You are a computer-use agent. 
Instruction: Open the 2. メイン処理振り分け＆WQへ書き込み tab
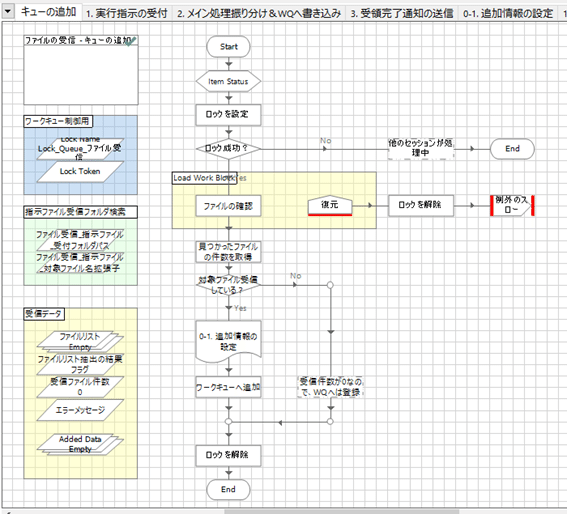pos(259,13)
